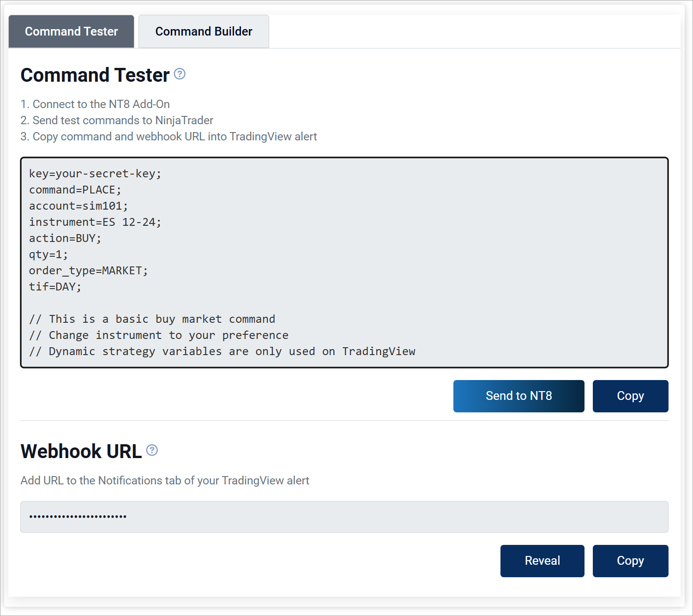This screenshot has width=693, height=616.
Task: Select the instrument=ES 12-24 text
Action: (x=95, y=222)
